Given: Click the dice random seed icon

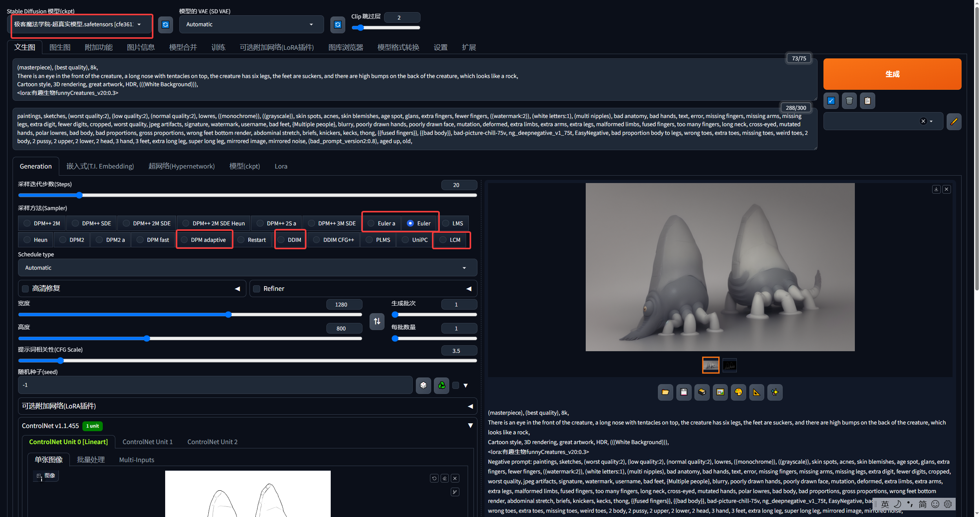Looking at the screenshot, I should (423, 385).
